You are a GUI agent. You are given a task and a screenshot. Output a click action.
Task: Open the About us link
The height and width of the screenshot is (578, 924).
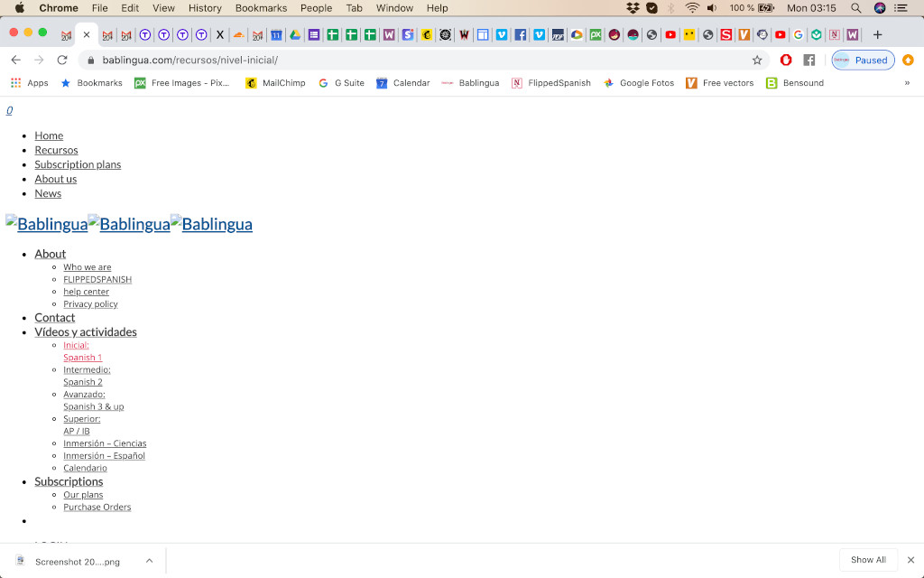point(55,180)
